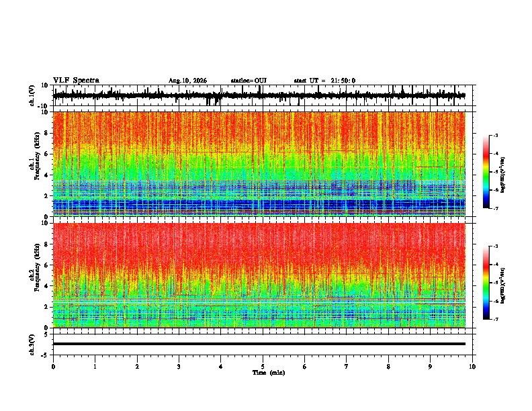The width and height of the screenshot is (532, 411).
Task: Click the '-3' tick on ch.2 colorbar
Action: tap(495, 246)
